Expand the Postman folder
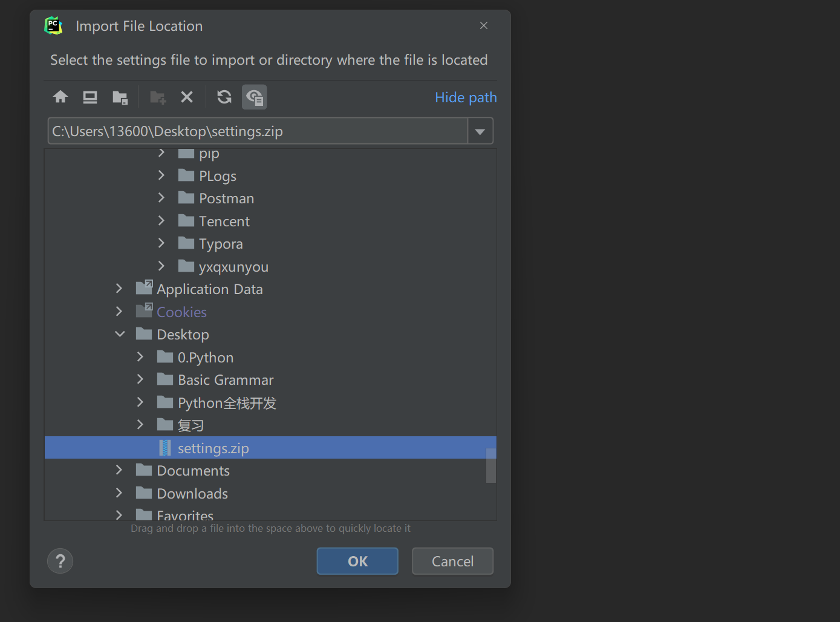Viewport: 840px width, 622px height. tap(161, 198)
